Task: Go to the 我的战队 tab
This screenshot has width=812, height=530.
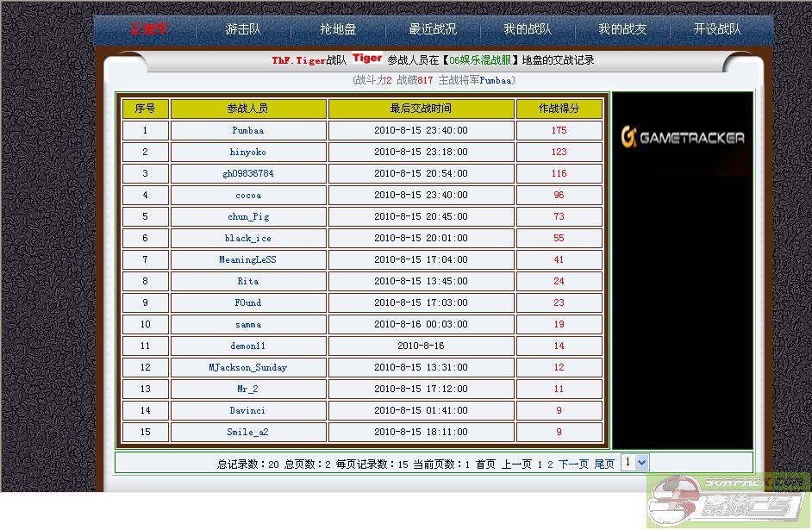Action: tap(528, 29)
